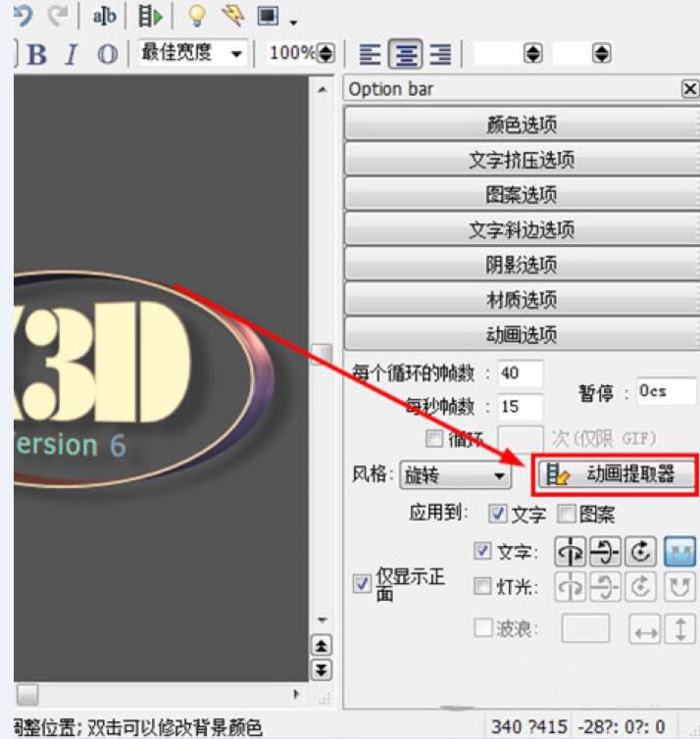Enable the 循环 loop checkbox

pos(434,439)
